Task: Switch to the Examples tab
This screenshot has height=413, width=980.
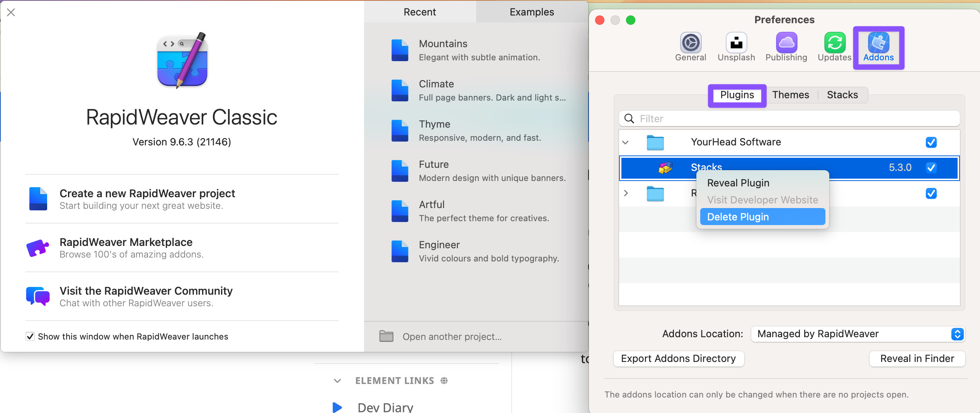Action: [532, 12]
